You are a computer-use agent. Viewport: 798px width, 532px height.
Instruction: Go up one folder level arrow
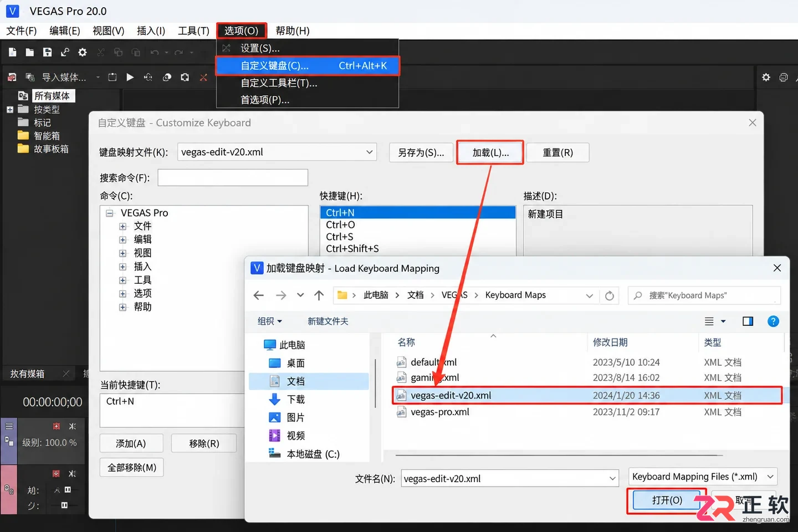tap(319, 295)
